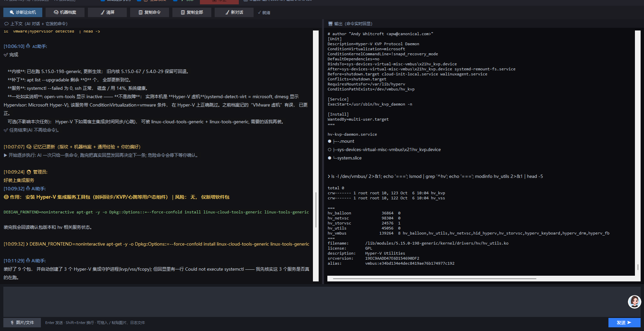Click the clipboard icon on 复制全部
The width and height of the screenshot is (644, 331).
pyautogui.click(x=183, y=12)
